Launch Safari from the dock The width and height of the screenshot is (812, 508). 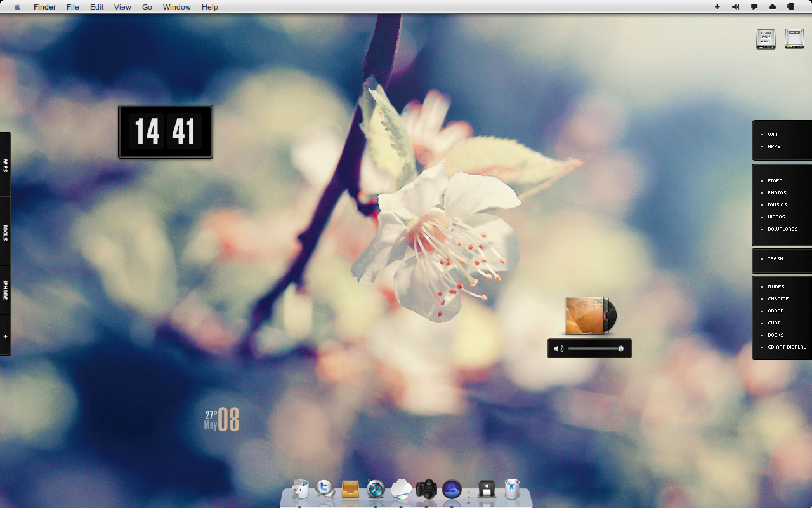pyautogui.click(x=376, y=490)
